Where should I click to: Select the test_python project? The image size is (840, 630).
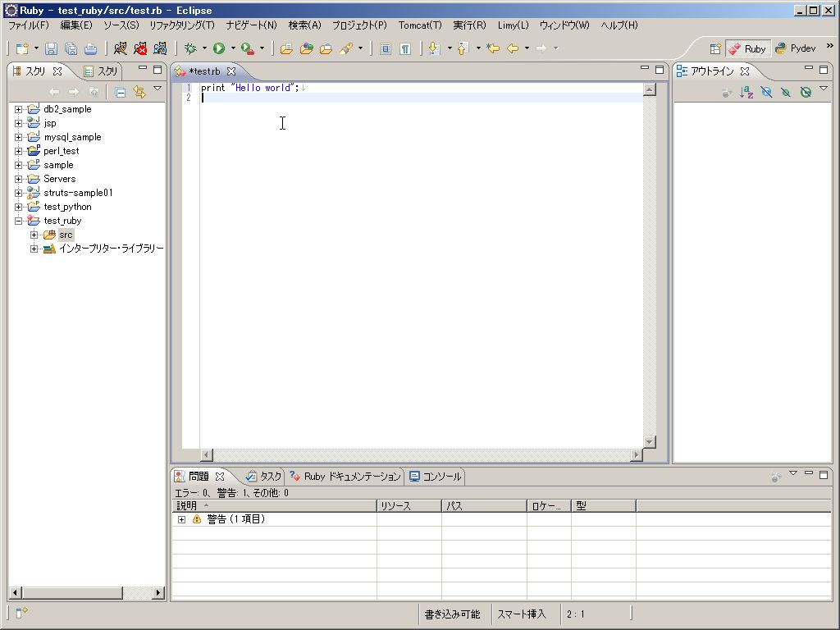67,207
